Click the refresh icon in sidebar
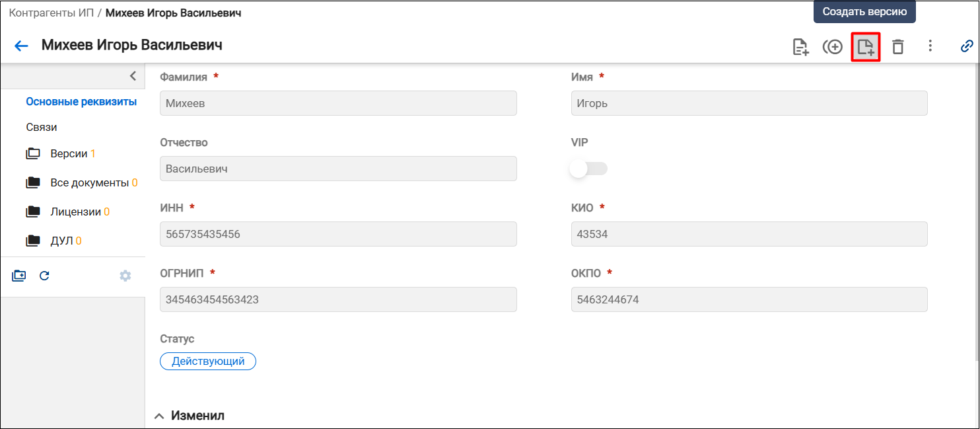The width and height of the screenshot is (980, 429). pos(44,276)
